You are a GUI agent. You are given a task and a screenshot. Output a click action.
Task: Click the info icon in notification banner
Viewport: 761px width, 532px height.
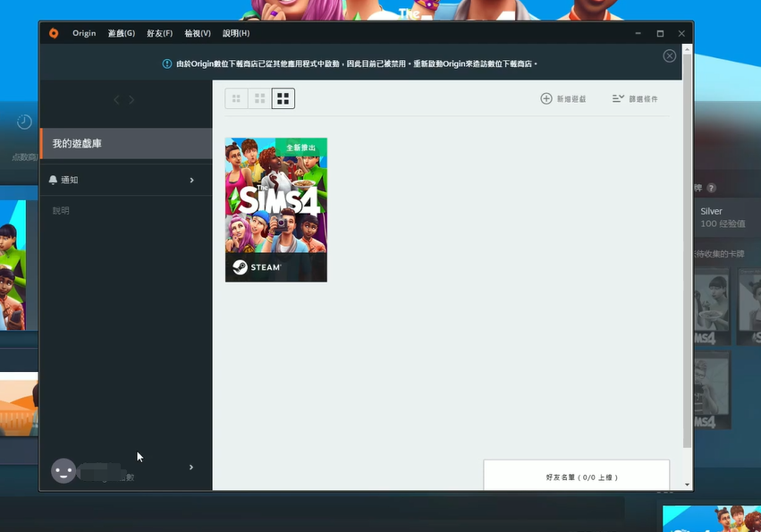tap(167, 63)
